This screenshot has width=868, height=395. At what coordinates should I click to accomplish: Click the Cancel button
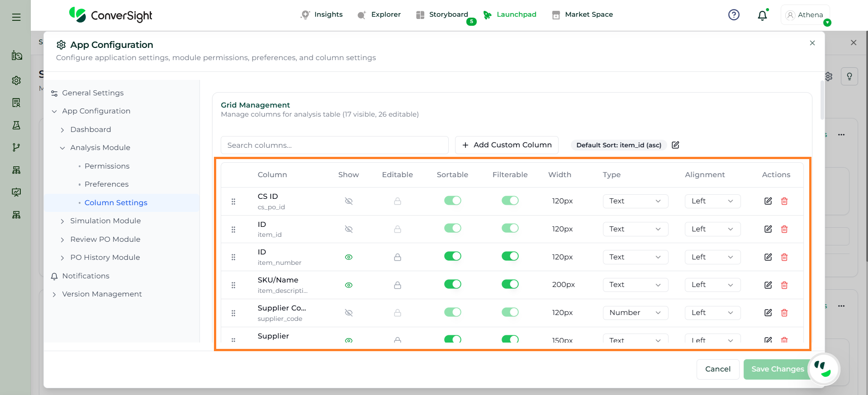click(x=717, y=369)
